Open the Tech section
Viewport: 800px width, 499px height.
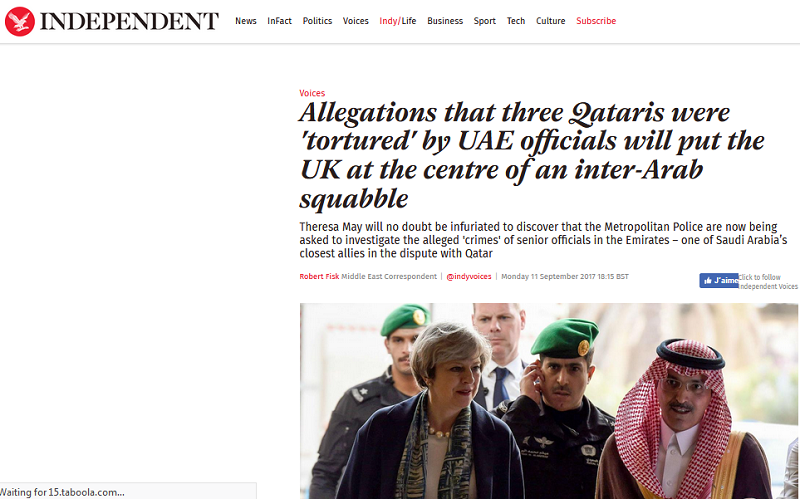515,21
